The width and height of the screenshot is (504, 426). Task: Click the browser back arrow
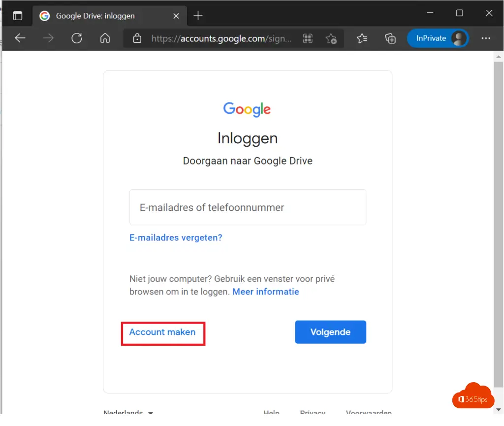click(x=20, y=38)
